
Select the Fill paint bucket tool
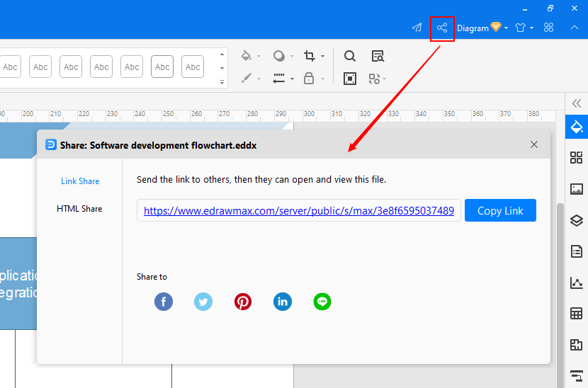tap(247, 56)
